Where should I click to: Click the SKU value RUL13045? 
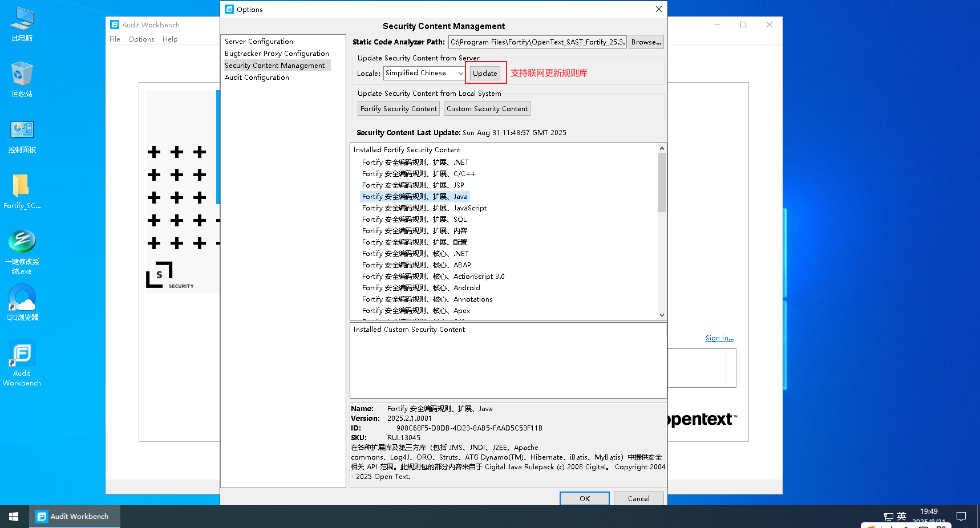click(403, 438)
